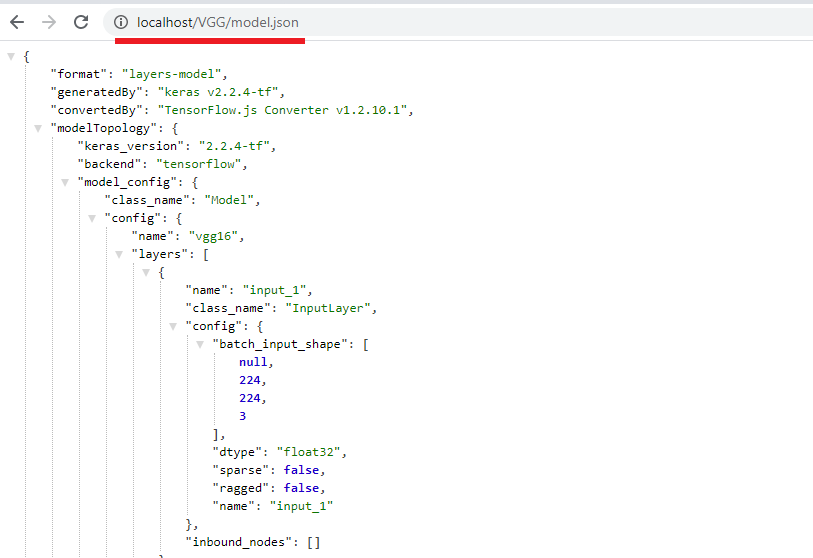Click the "model_config" key text
The image size is (813, 558).
[x=127, y=182]
